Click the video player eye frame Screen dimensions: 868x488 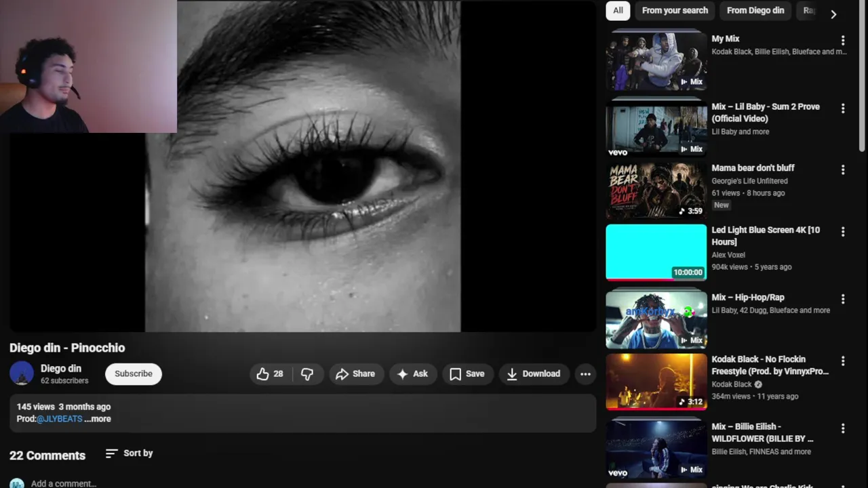[302, 166]
